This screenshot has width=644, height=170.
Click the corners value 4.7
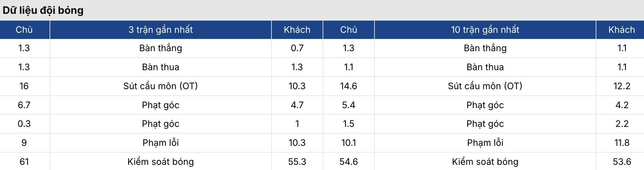tap(297, 105)
